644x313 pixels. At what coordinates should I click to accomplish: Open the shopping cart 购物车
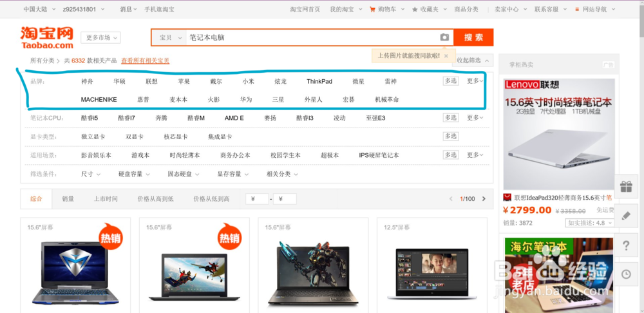click(x=386, y=9)
